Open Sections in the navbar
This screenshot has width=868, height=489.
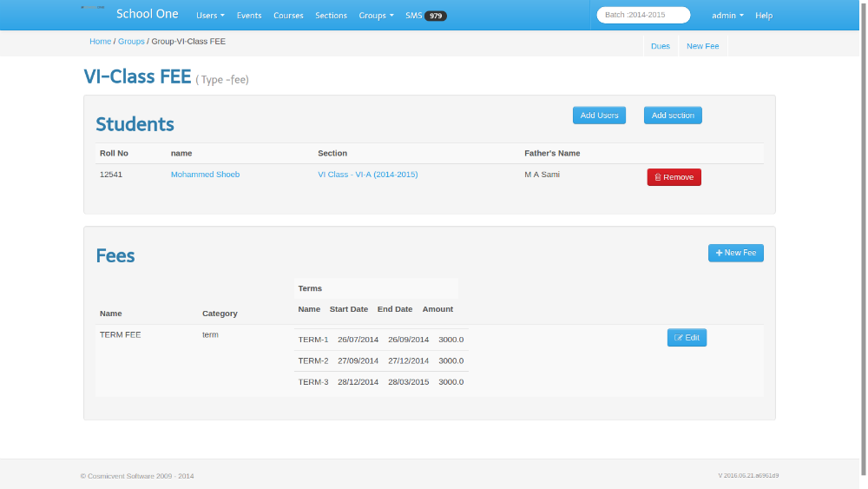[331, 16]
